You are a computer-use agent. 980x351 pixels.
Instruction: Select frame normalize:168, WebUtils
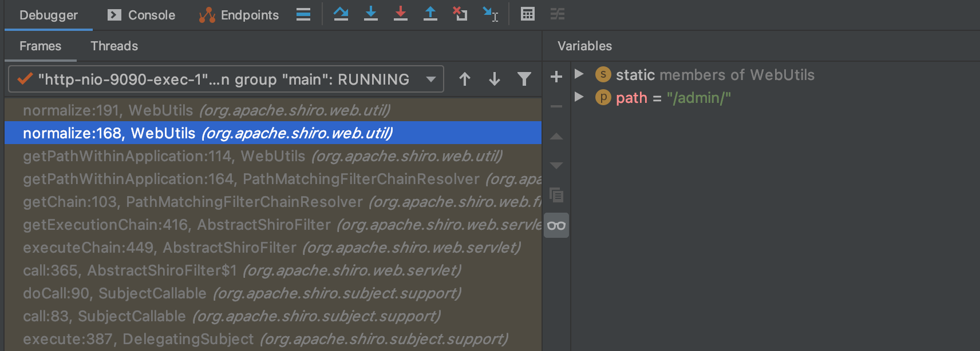click(x=272, y=133)
